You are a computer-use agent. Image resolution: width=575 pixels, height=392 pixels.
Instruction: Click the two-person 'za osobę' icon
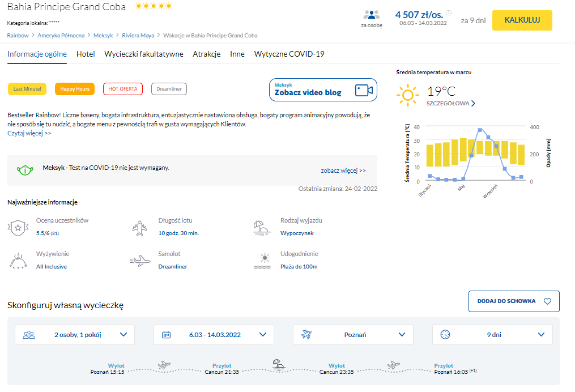pyautogui.click(x=372, y=15)
